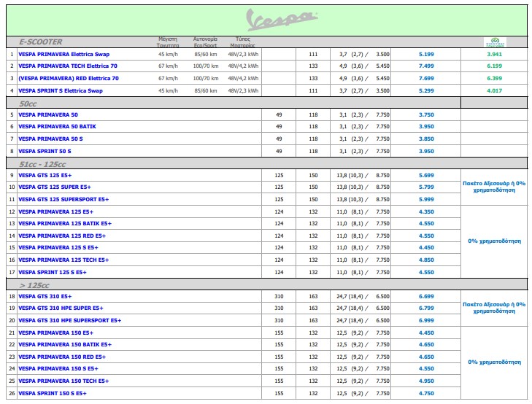Click VESPA PRIMAVERA 125 TECH E5+
The height and width of the screenshot is (404, 532).
[63, 260]
